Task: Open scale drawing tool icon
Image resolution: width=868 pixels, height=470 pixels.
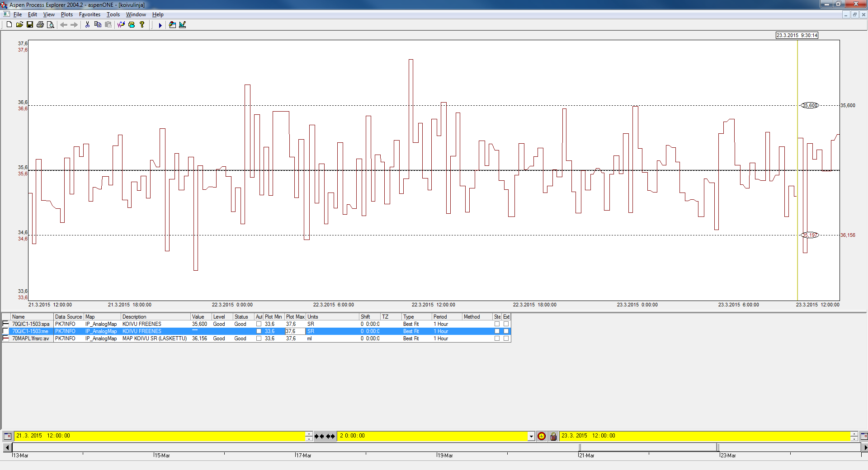Action: (x=183, y=25)
